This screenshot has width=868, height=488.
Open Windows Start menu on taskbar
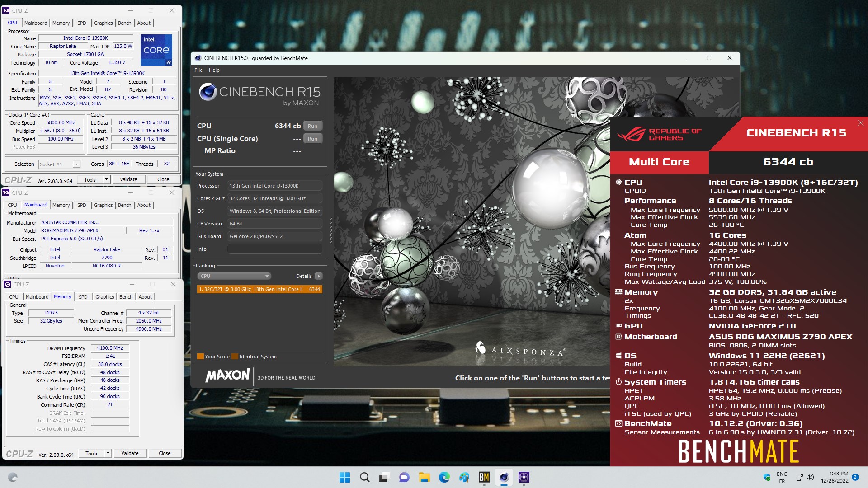[x=344, y=477]
